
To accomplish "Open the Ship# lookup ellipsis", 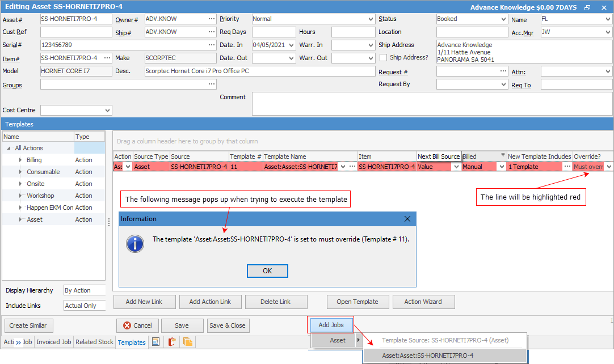I will tap(212, 32).
